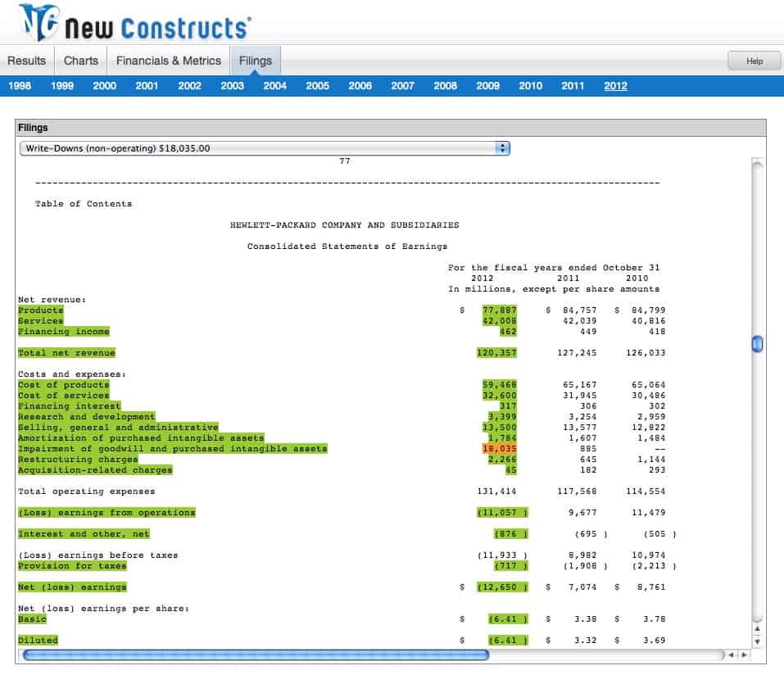Viewport: 784px width, 693px height.
Task: View the 2005 filing
Action: coord(318,86)
